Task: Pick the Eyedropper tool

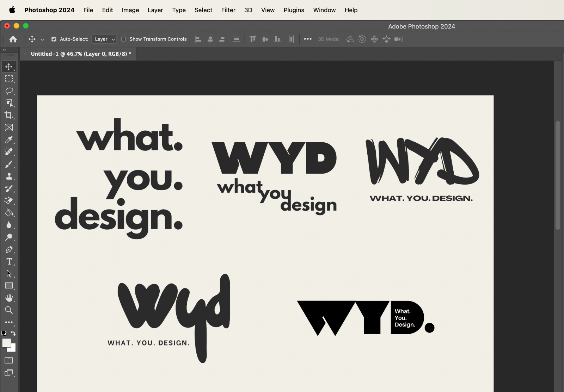Action: (9, 140)
